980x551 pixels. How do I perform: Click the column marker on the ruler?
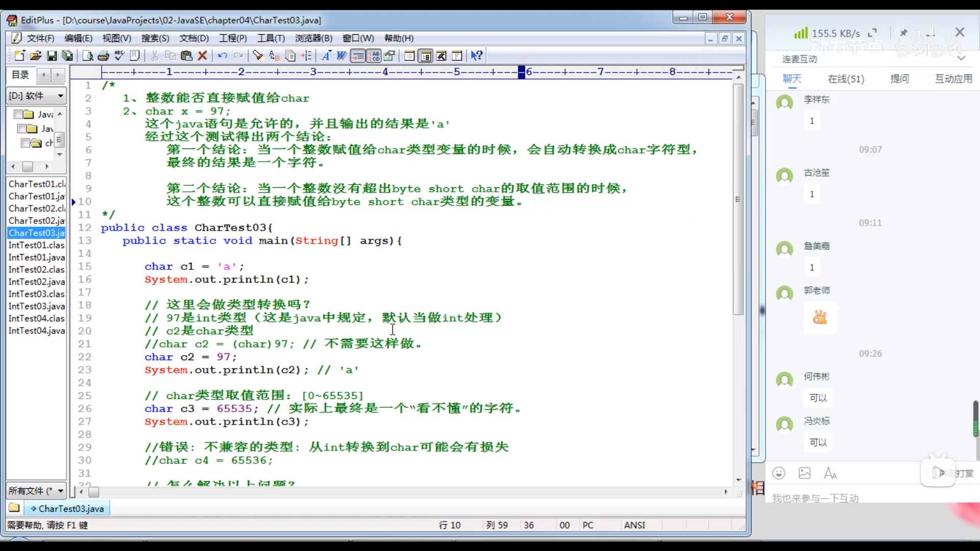[x=521, y=72]
